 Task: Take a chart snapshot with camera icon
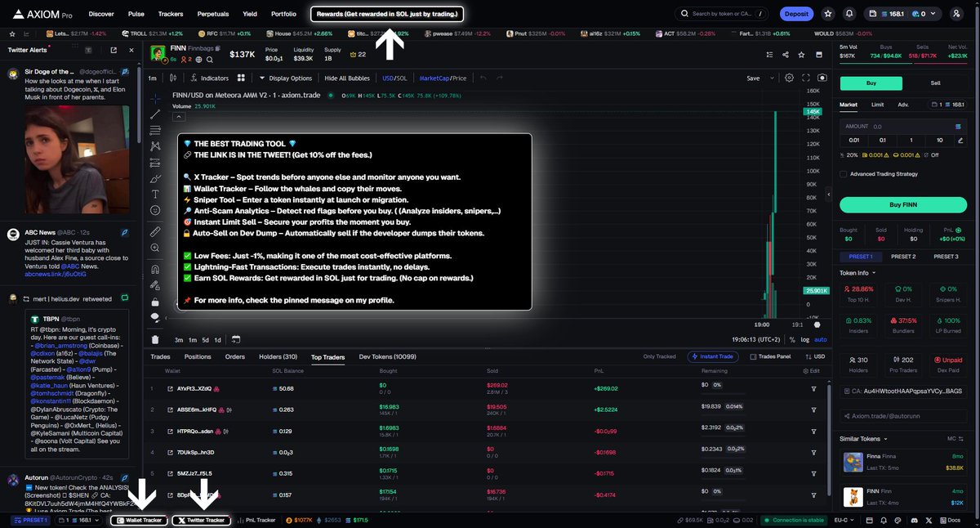coord(822,78)
